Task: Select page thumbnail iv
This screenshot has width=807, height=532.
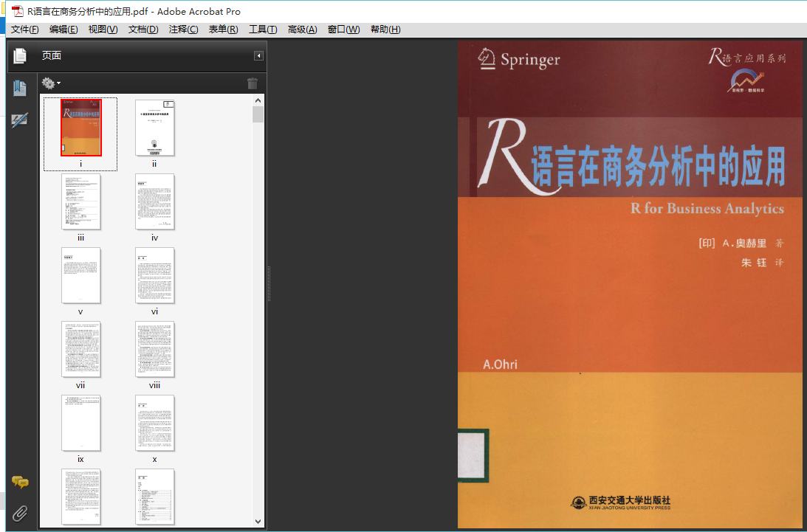Action: [155, 201]
